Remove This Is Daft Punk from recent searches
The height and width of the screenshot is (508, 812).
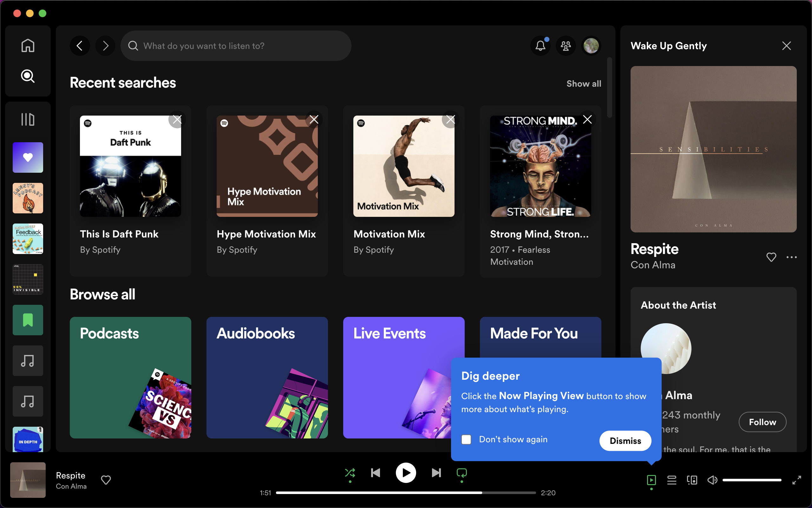point(177,119)
